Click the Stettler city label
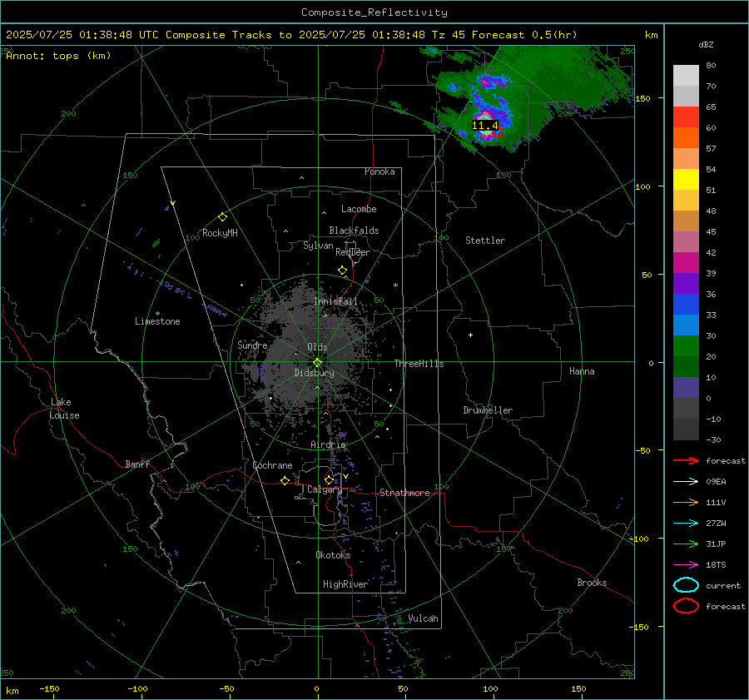Viewport: 749px width, 700px height. tap(485, 241)
